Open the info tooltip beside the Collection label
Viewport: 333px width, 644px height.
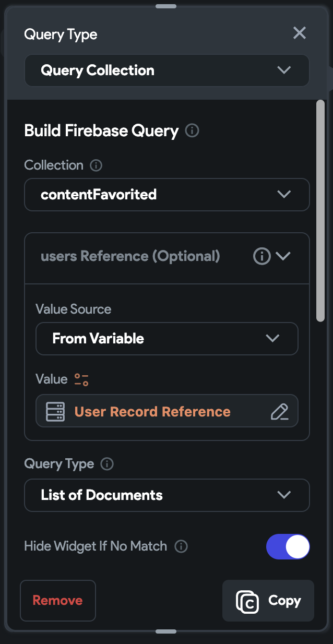(96, 165)
